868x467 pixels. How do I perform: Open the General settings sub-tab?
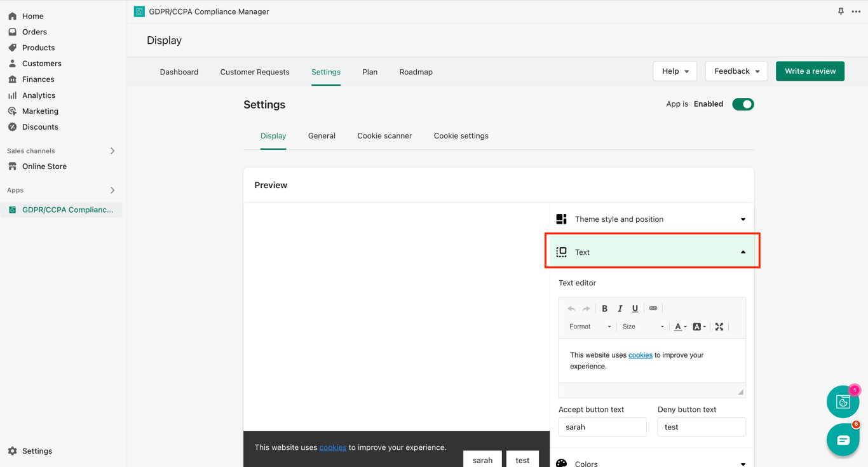322,136
